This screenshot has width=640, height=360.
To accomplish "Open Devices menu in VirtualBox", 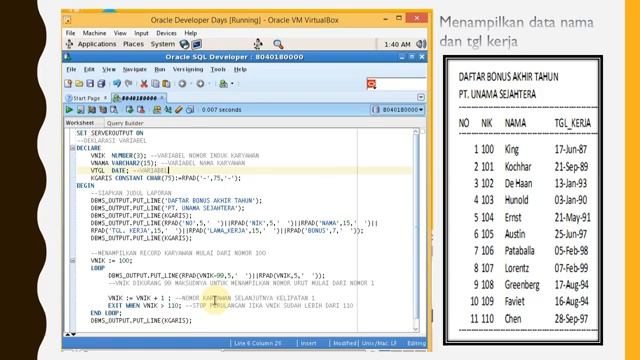I will [x=166, y=33].
